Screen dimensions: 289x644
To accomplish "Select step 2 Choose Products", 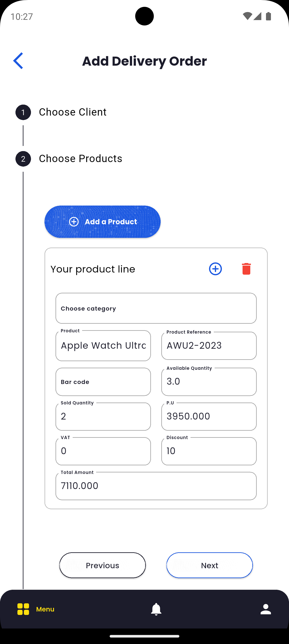I will pyautogui.click(x=80, y=159).
